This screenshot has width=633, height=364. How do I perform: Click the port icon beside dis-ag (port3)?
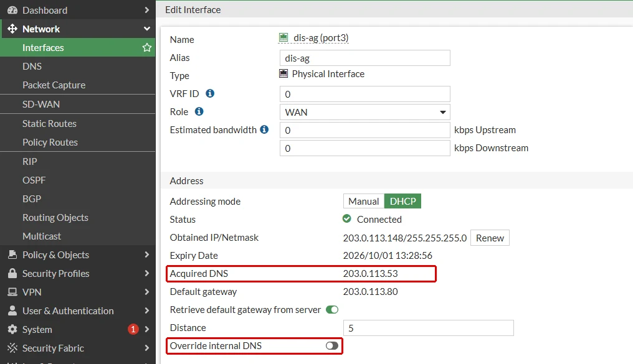pos(284,38)
